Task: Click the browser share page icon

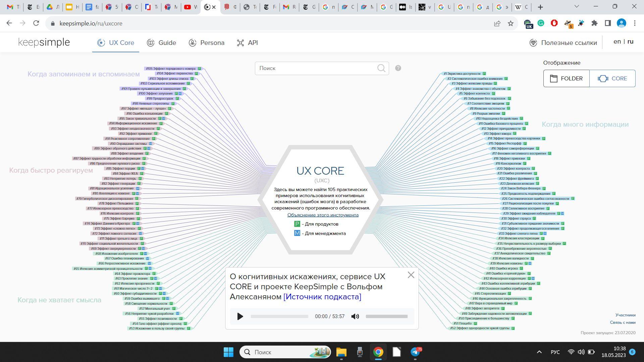Action: [497, 23]
